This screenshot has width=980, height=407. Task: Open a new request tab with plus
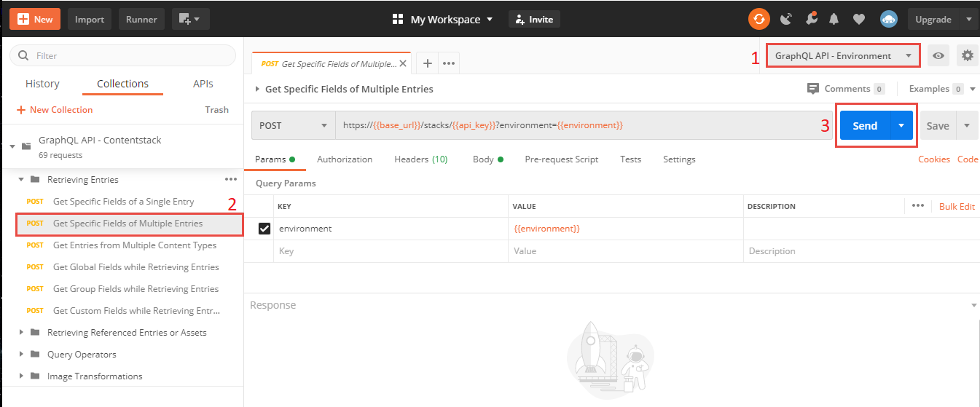[x=428, y=63]
